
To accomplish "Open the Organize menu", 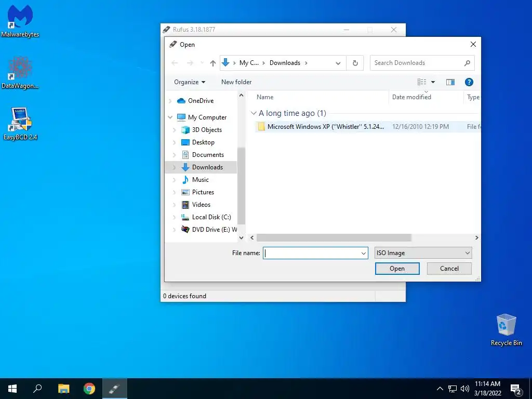I will pos(189,82).
